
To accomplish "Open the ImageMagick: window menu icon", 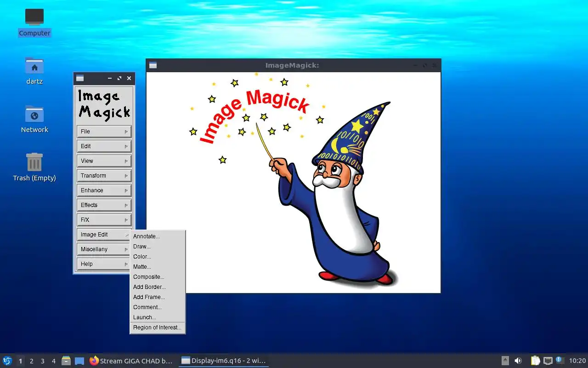I will pyautogui.click(x=153, y=65).
